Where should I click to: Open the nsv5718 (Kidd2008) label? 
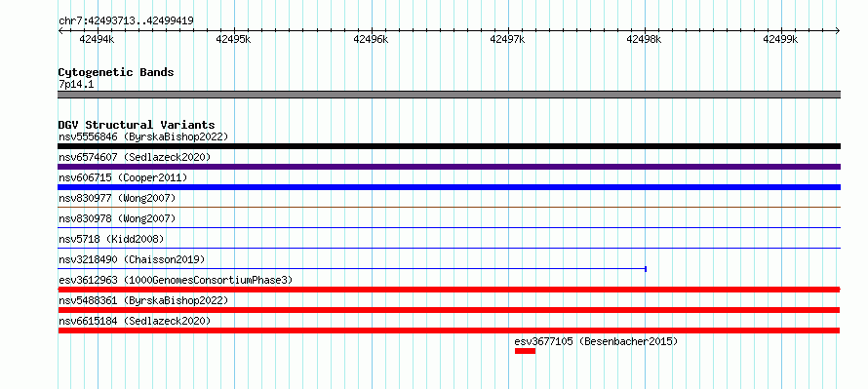(111, 239)
